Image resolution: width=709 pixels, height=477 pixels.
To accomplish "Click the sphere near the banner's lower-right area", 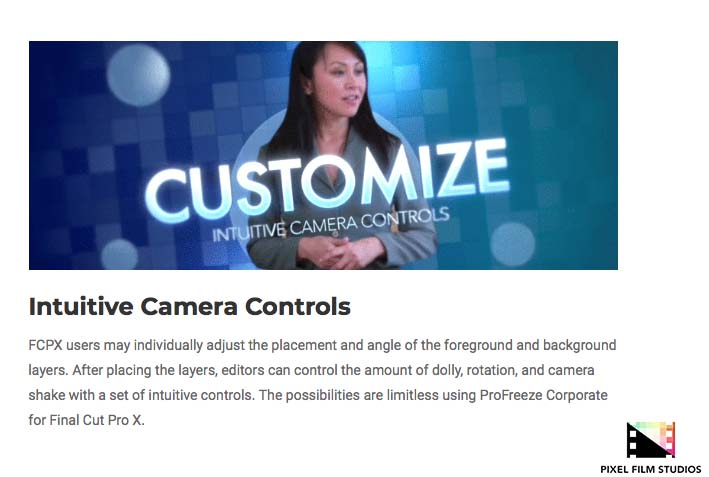I will 512,245.
